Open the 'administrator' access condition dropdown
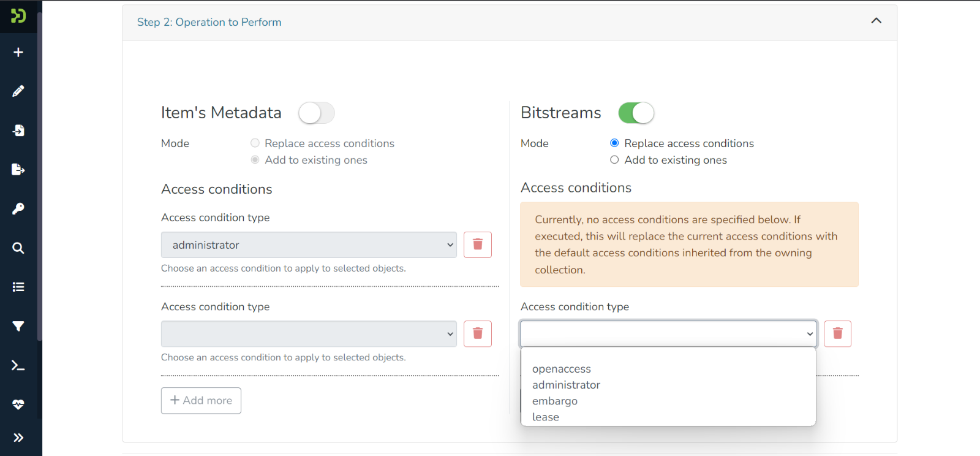Screen dimensions: 980x456 tap(309, 245)
